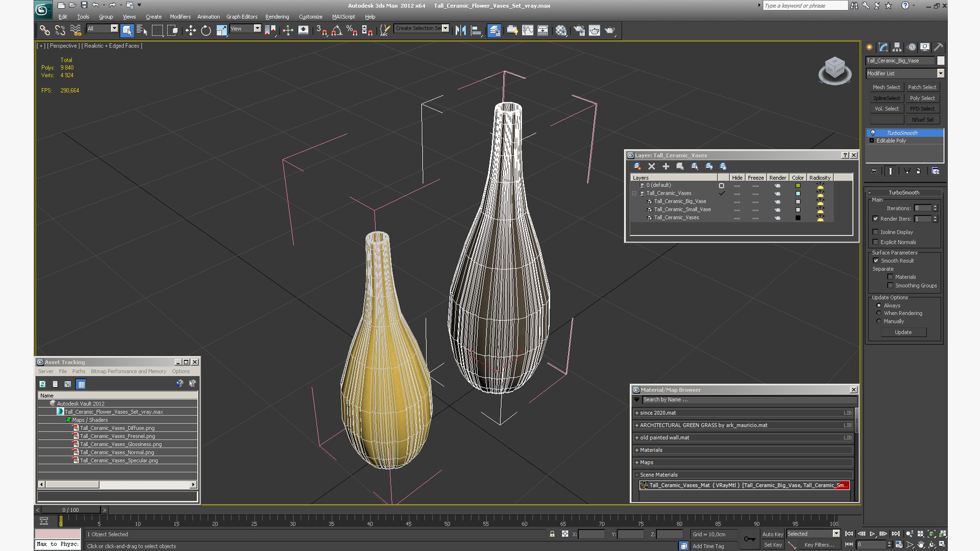980x551 pixels.
Task: Click add selection to layer plus icon
Action: pyautogui.click(x=666, y=166)
